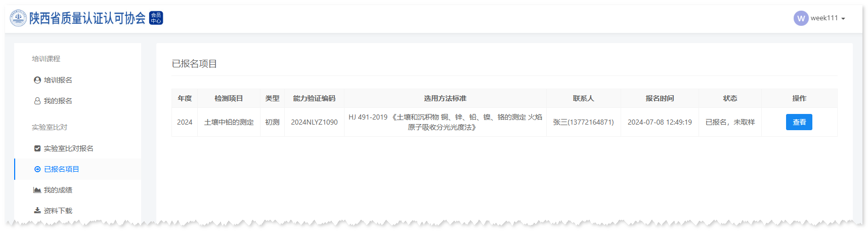The height and width of the screenshot is (234, 868).
Task: Click the 实验室比对报名 checkbox icon
Action: (37, 148)
